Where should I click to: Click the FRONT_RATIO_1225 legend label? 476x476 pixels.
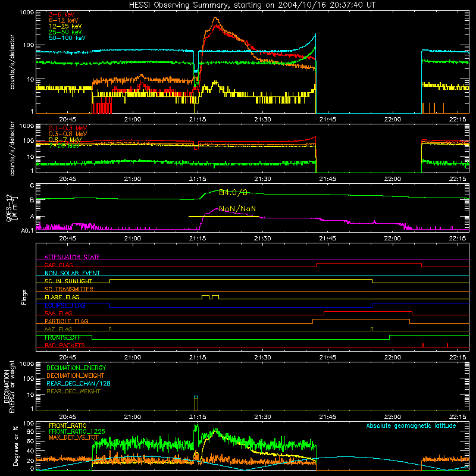pos(77,431)
